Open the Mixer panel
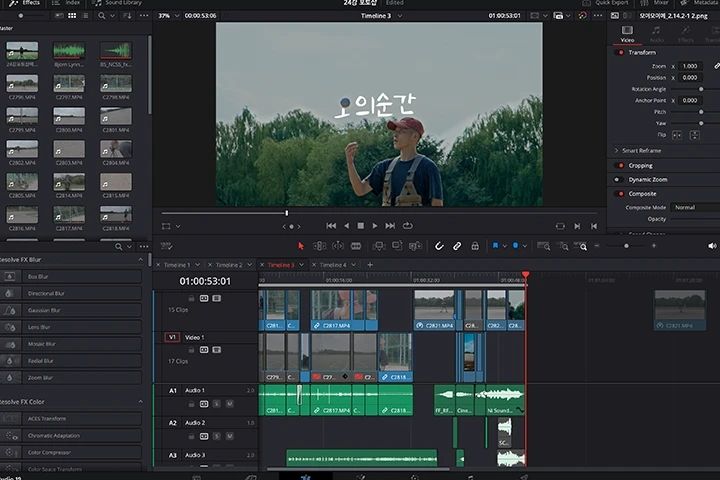The image size is (720, 480). [x=654, y=3]
